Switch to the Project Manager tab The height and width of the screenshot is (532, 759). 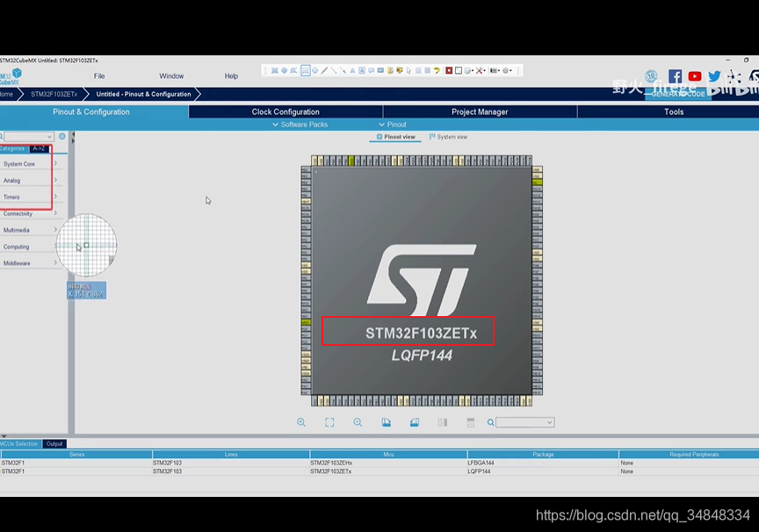tap(480, 111)
